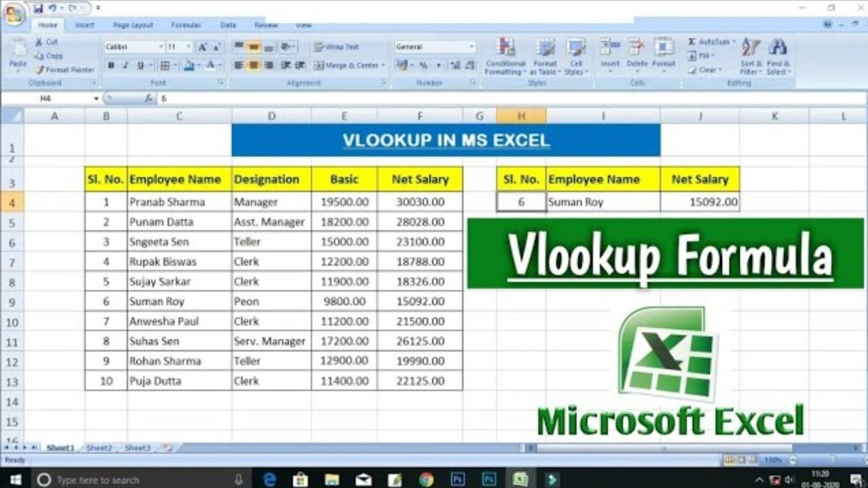Click the Cut scissors icon

[x=39, y=42]
